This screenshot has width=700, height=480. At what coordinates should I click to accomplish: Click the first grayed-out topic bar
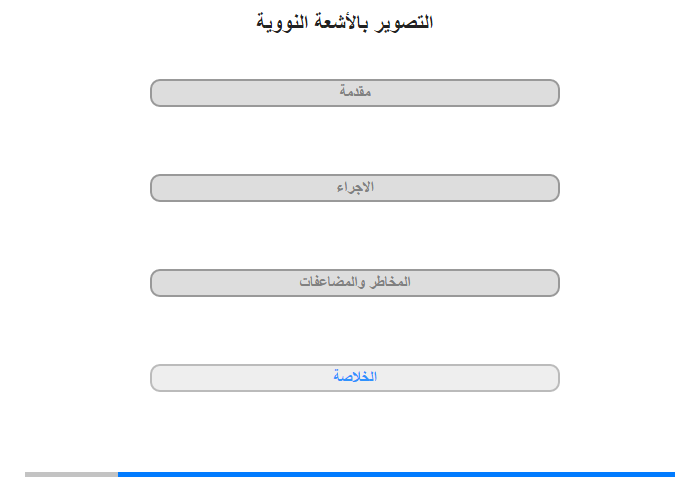tap(355, 93)
